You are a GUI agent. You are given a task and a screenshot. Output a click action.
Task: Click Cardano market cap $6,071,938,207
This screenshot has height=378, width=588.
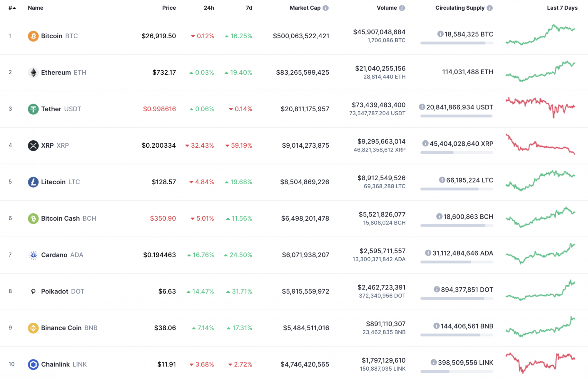305,255
